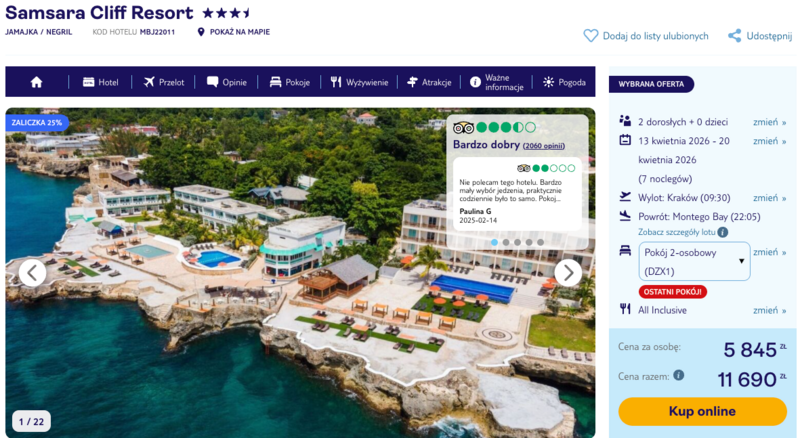The width and height of the screenshot is (800, 438).
Task: Add hotel to favorites with heart icon
Action: coord(590,36)
